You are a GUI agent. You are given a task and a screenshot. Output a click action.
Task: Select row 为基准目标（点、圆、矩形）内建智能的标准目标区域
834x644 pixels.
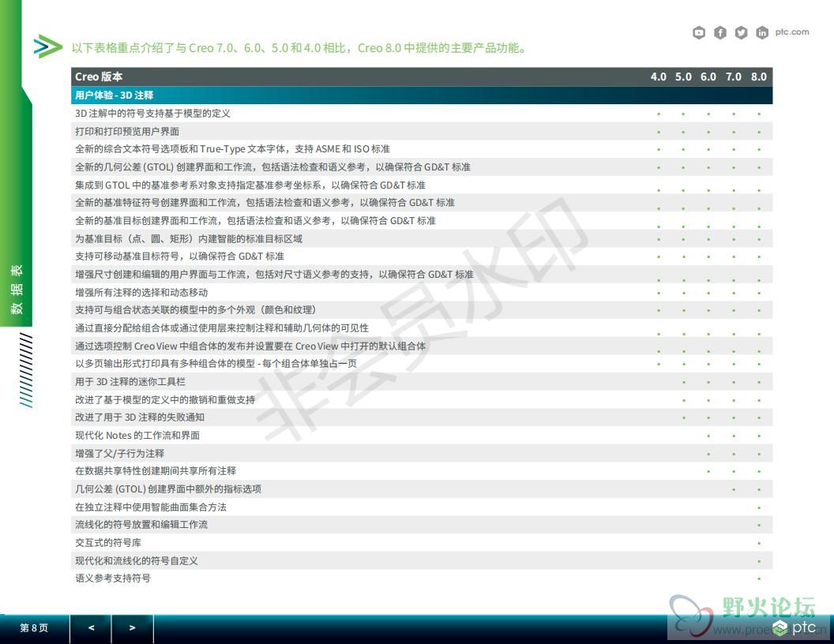point(422,238)
